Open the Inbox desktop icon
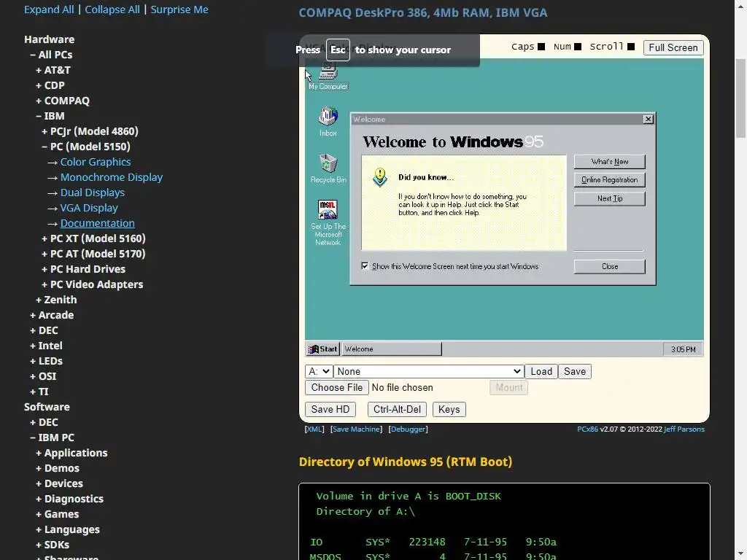This screenshot has height=560, width=747. click(328, 122)
